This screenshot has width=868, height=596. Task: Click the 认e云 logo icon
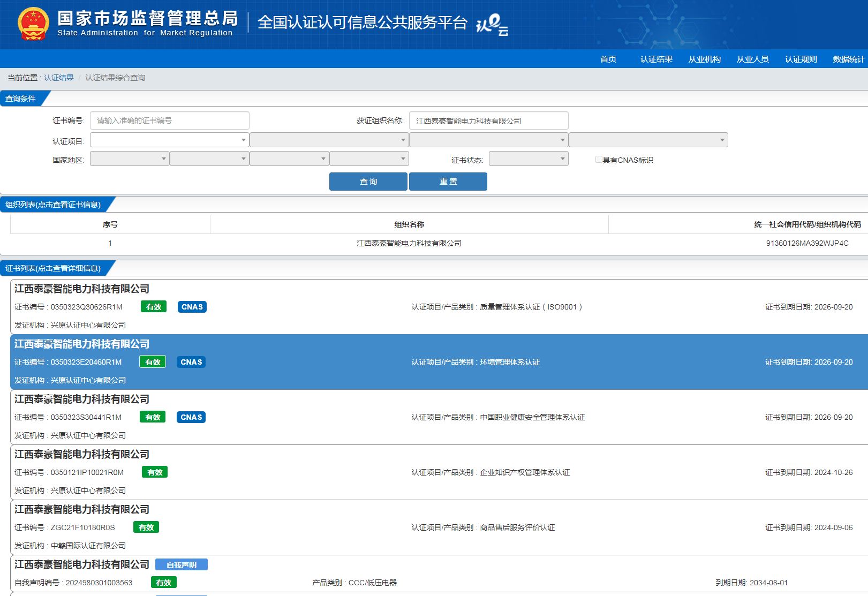492,25
